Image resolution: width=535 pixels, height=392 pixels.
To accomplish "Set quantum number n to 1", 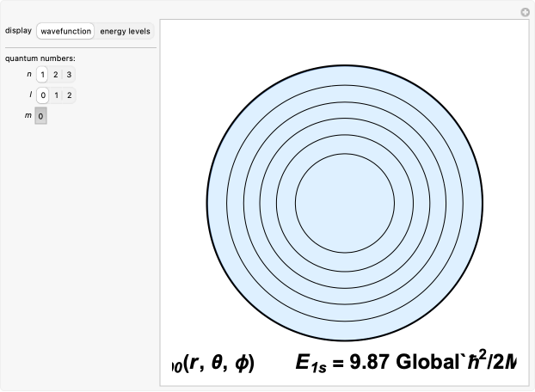I will 43,75.
